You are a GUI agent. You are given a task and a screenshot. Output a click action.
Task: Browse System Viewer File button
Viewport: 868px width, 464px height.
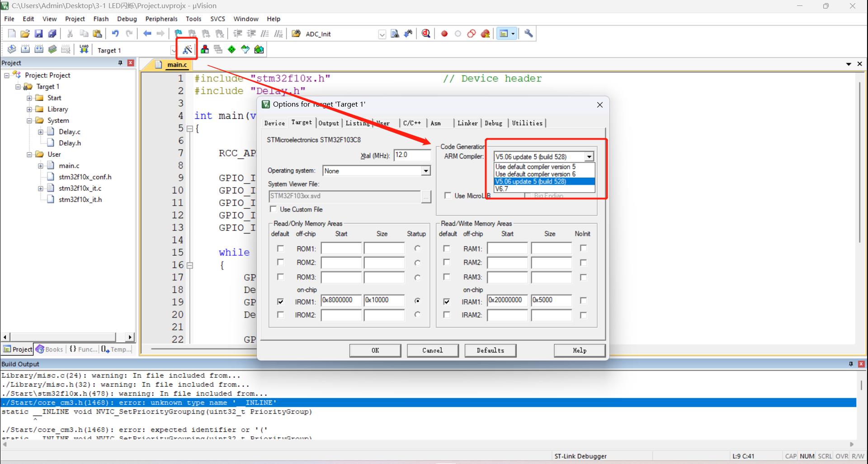(x=426, y=197)
